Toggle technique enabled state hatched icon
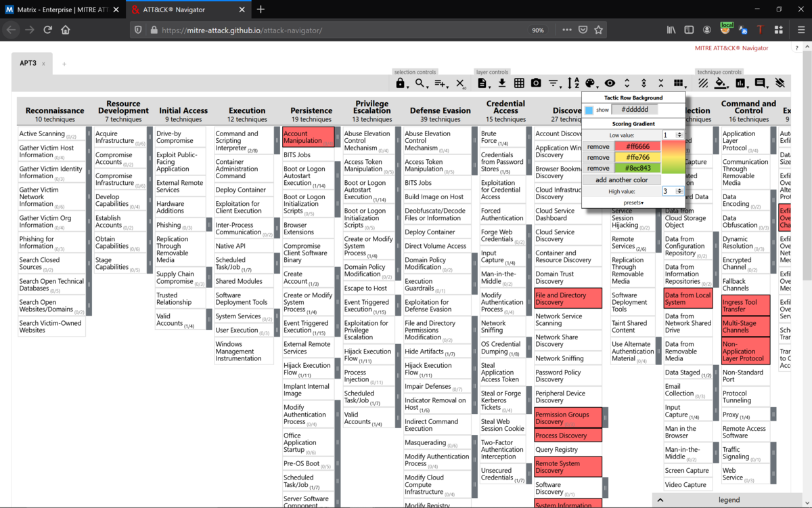 (x=703, y=83)
